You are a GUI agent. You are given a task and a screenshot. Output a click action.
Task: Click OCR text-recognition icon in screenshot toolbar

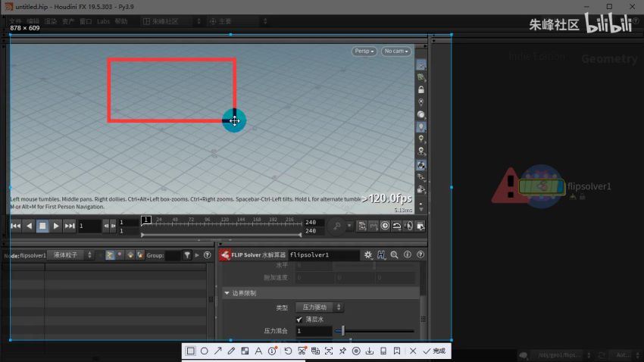click(x=329, y=351)
